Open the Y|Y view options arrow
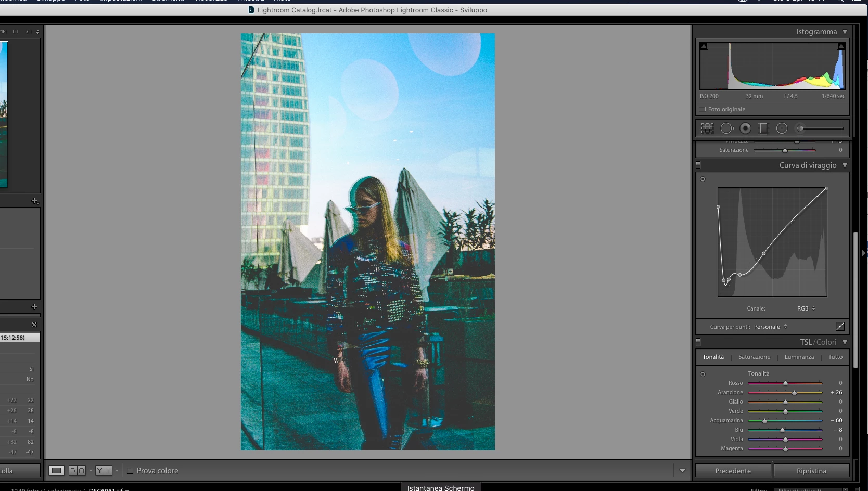This screenshot has width=868, height=491. coord(117,471)
